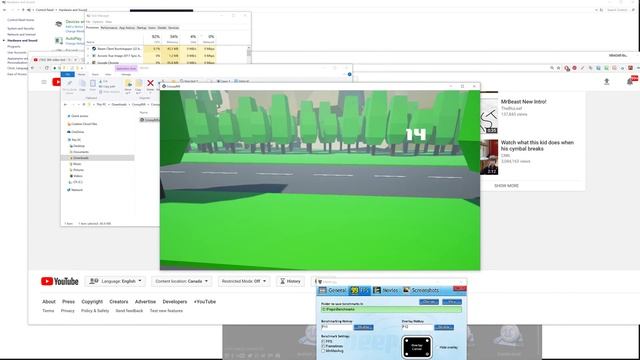Open the File tab in File Explorer
Viewport: 640px width, 360px height.
(67, 74)
